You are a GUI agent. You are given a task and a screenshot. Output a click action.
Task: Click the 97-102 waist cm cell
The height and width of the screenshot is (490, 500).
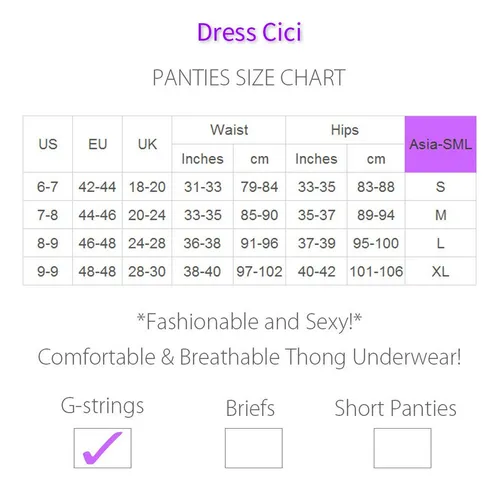point(259,271)
